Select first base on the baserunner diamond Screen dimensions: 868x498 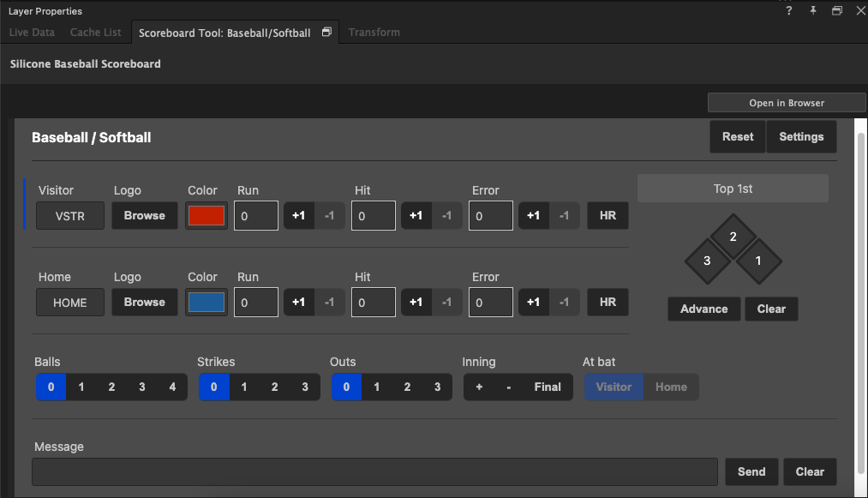tap(758, 261)
